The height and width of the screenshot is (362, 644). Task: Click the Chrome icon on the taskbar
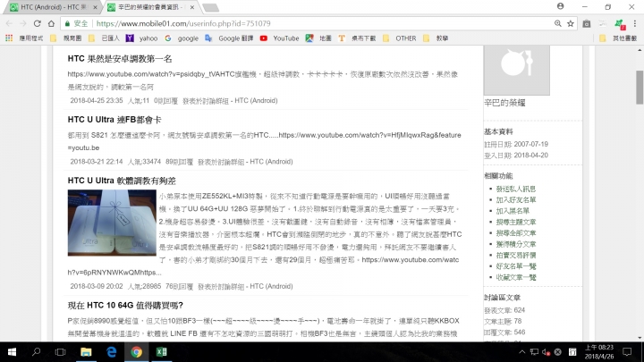[x=136, y=352]
